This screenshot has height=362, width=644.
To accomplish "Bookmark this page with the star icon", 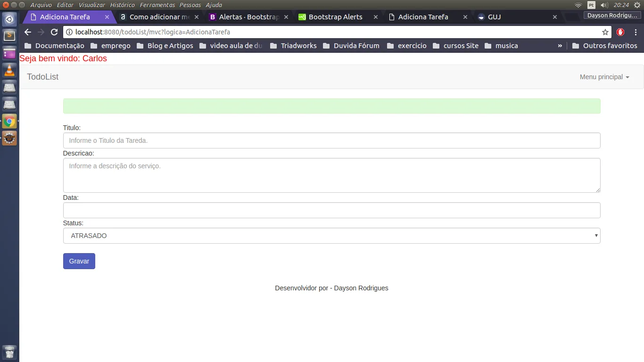I will [605, 32].
